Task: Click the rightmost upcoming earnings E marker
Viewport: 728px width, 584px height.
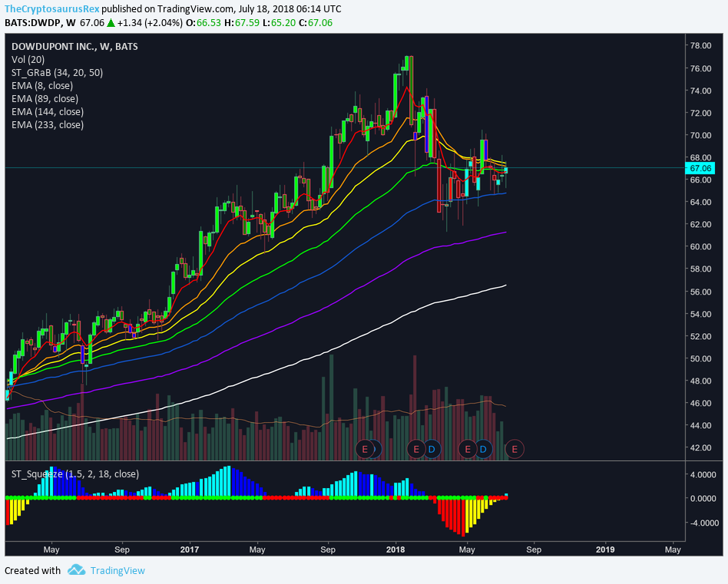Action: tap(515, 449)
